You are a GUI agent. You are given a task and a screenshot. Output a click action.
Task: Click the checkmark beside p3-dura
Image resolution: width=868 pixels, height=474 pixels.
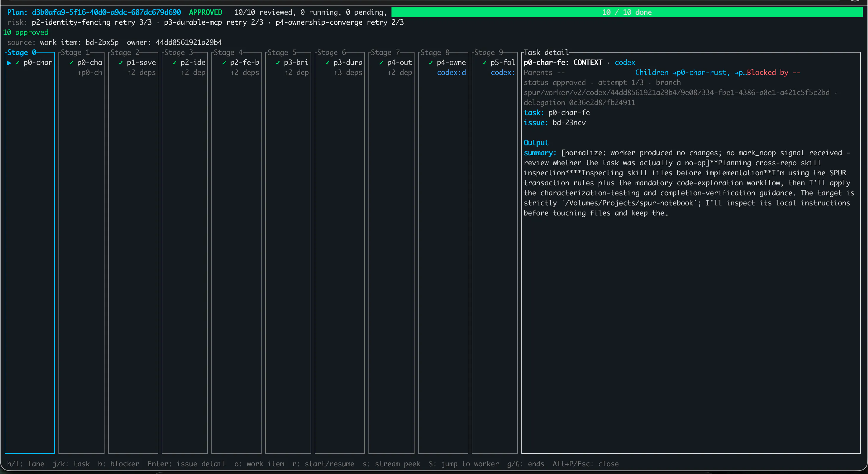pyautogui.click(x=327, y=63)
